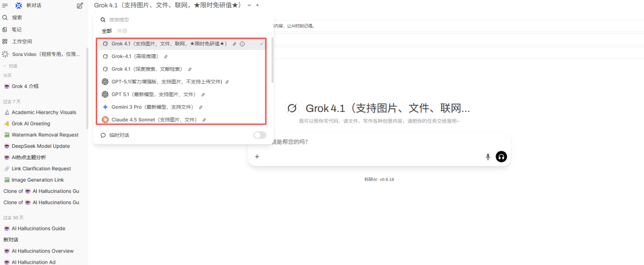Open the Link Clarification Request conversation
Screen dimensions: 644x265
tap(41, 169)
